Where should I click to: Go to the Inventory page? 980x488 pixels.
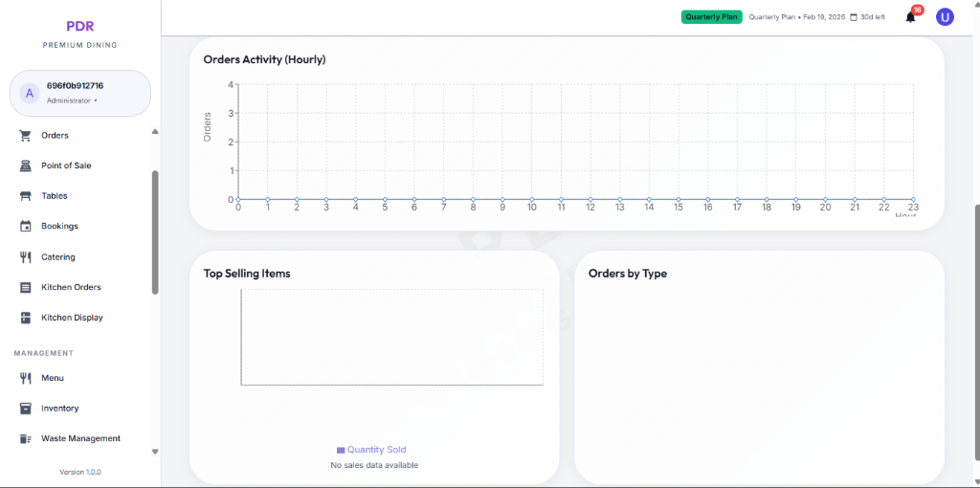click(59, 409)
